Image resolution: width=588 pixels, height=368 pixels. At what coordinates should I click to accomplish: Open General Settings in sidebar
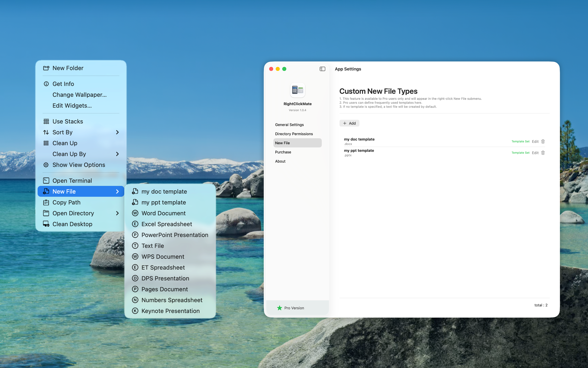click(x=297, y=125)
